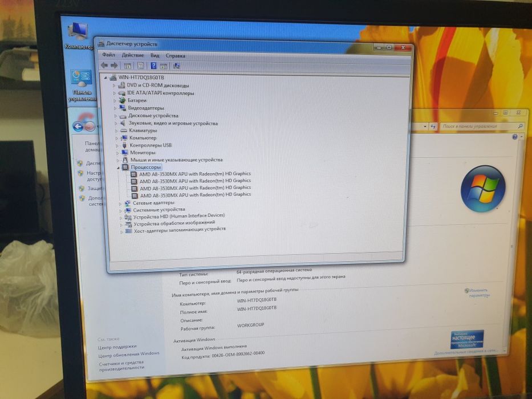The width and height of the screenshot is (532, 399).
Task: Click the search magnifier icon in Control Panel
Action: 521,126
